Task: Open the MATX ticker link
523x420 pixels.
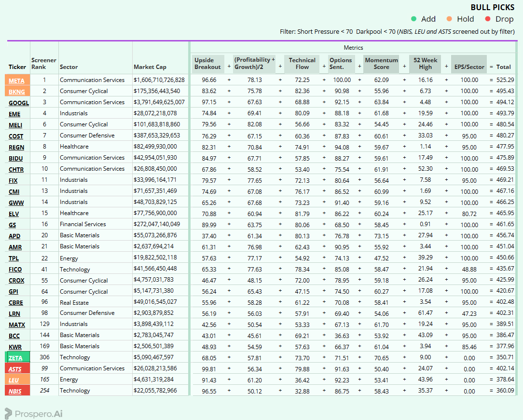Action: coord(17,325)
